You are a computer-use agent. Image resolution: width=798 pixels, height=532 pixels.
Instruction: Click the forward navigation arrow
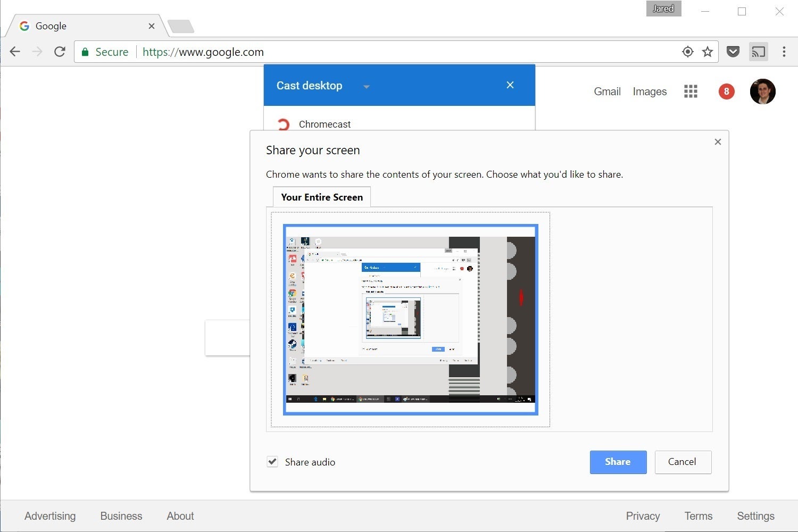click(37, 52)
